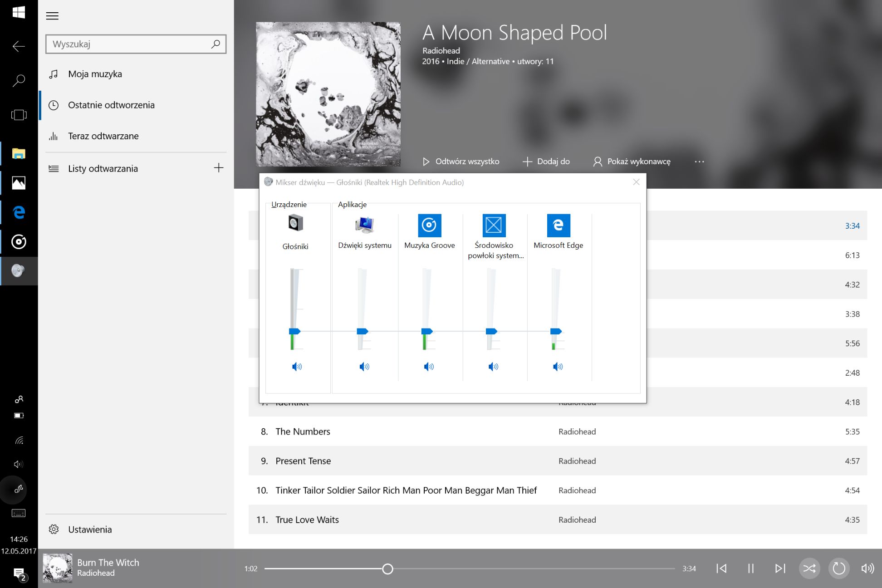Click Pokaż wykonawcę link
This screenshot has width=882, height=588.
632,162
